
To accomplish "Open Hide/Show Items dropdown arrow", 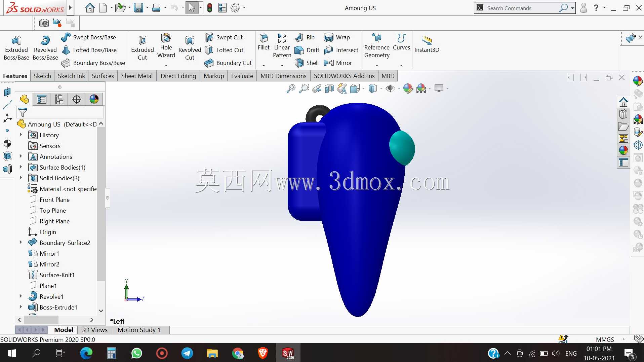I will [399, 88].
